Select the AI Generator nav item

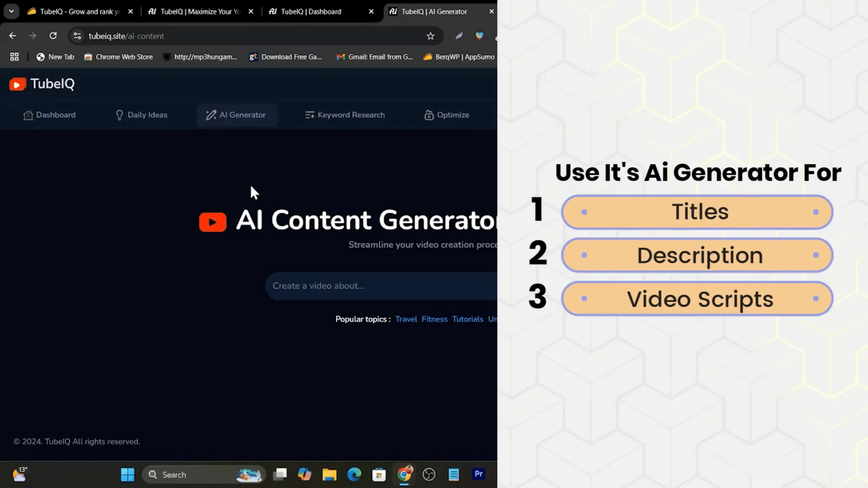(236, 115)
